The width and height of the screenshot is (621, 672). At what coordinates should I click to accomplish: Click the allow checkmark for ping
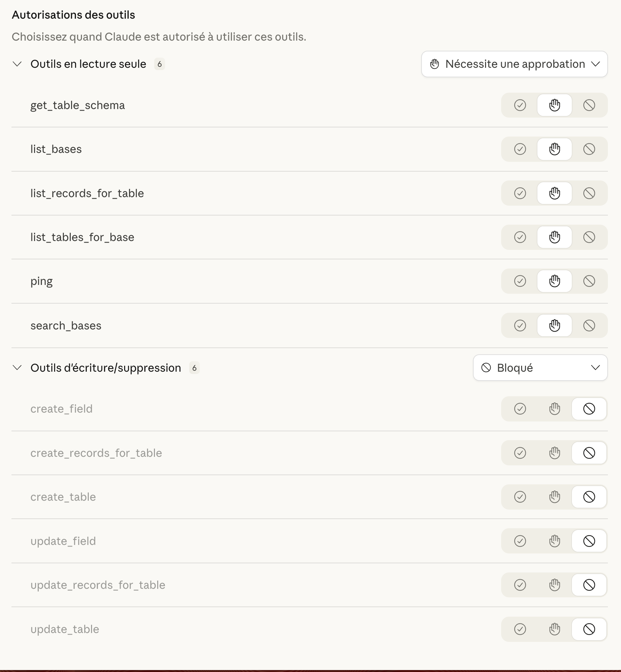(x=520, y=281)
